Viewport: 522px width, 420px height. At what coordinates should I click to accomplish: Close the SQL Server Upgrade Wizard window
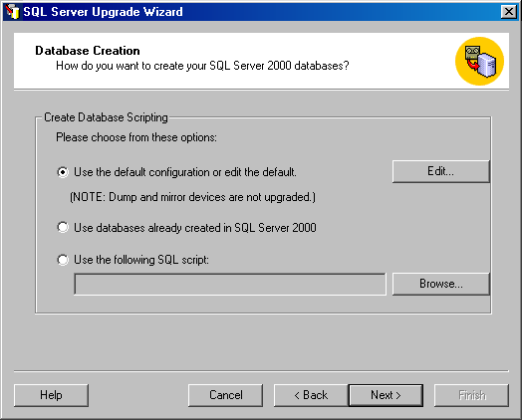click(509, 12)
